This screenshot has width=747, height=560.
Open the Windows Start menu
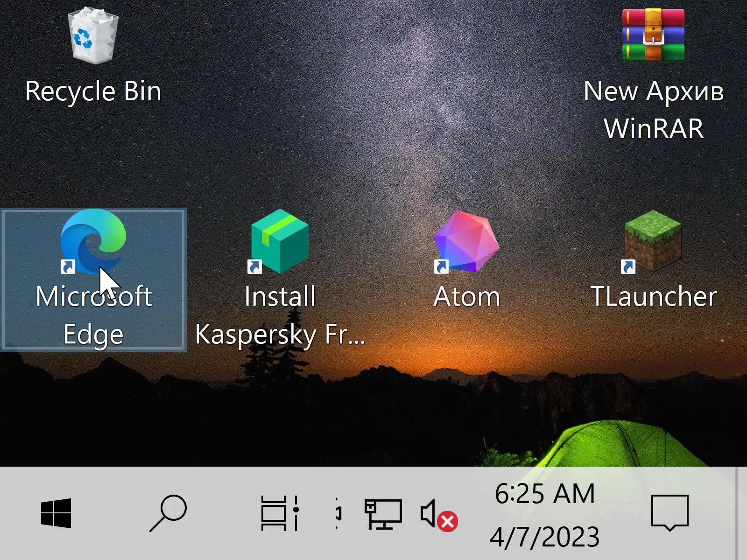(56, 513)
